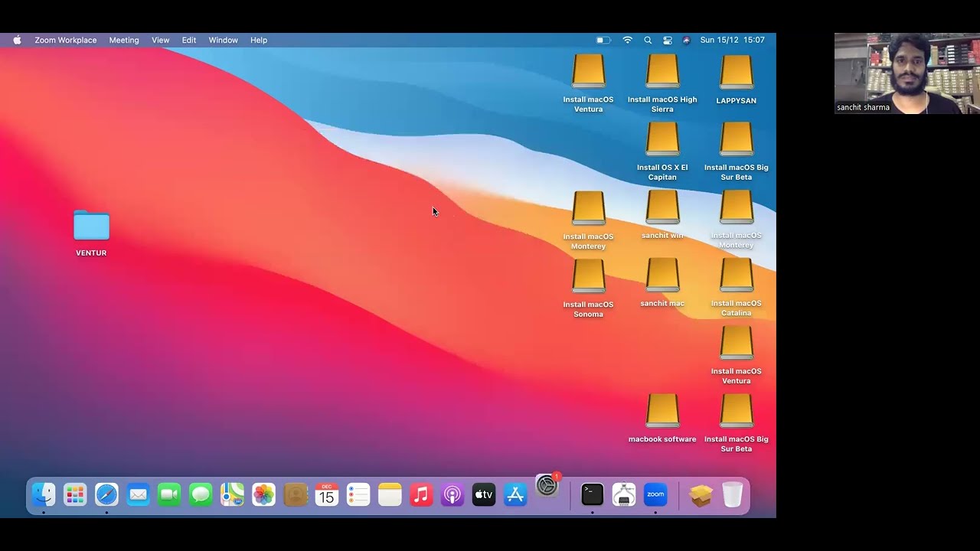Open the Mail app in Dock
980x551 pixels.
pos(138,495)
